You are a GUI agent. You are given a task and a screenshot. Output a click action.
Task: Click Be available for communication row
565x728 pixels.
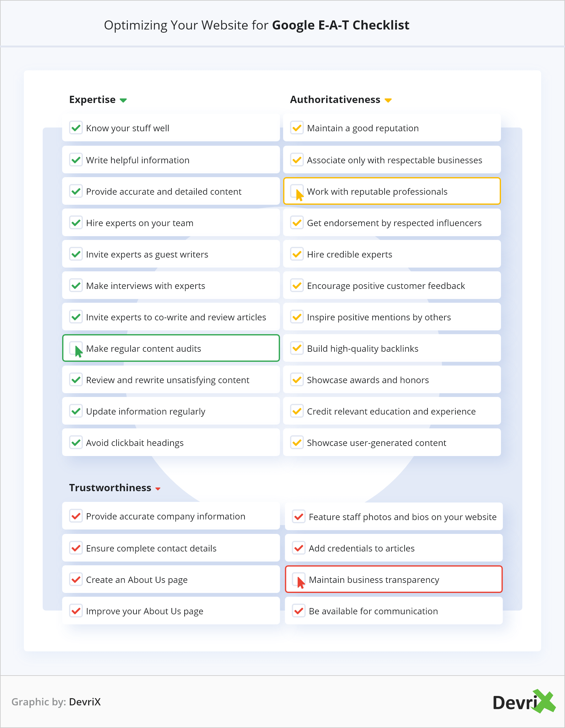(x=393, y=611)
